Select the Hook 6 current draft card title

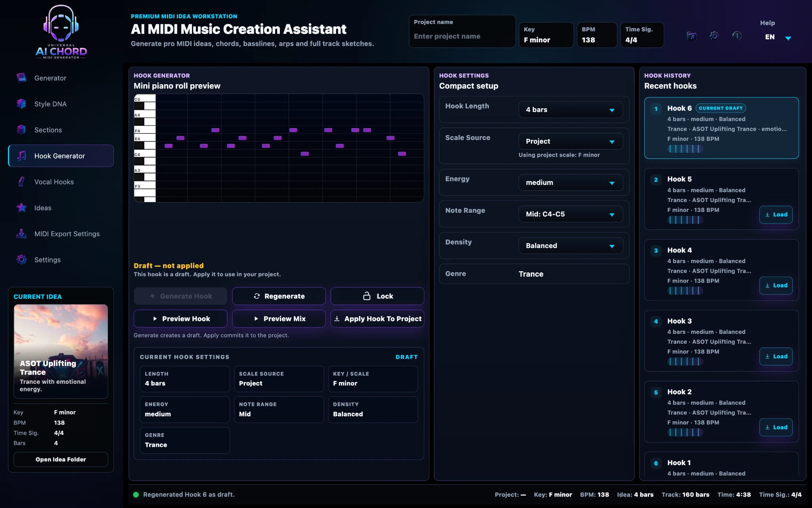point(679,108)
